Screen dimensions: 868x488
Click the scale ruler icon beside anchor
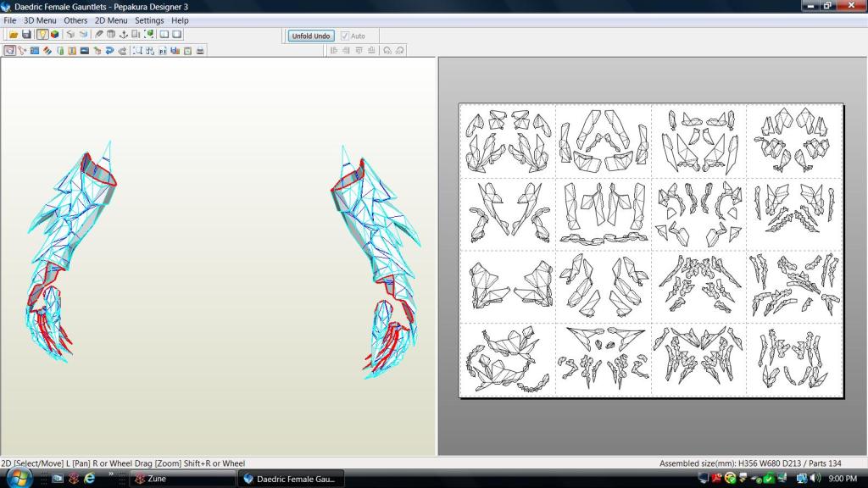[x=136, y=34]
